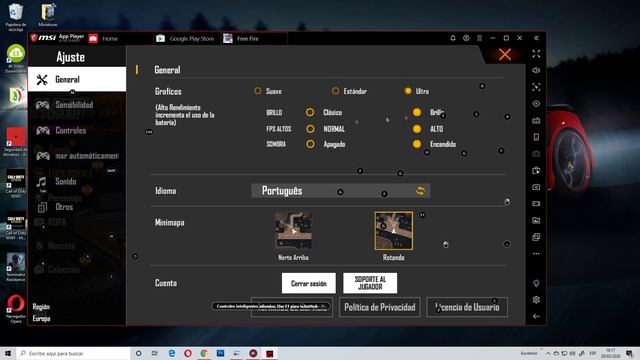The width and height of the screenshot is (640, 360).
Task: Click the account icon in the title bar
Action: pyautogui.click(x=466, y=38)
